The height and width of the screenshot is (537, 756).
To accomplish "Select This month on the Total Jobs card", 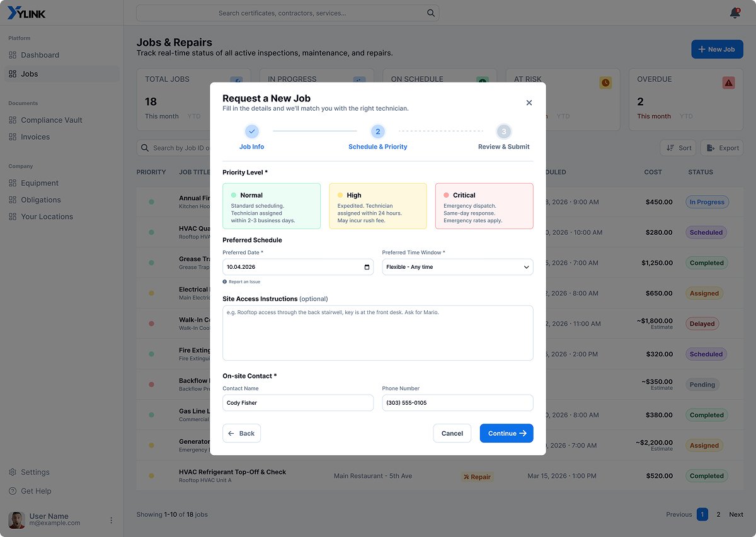I will (x=162, y=116).
